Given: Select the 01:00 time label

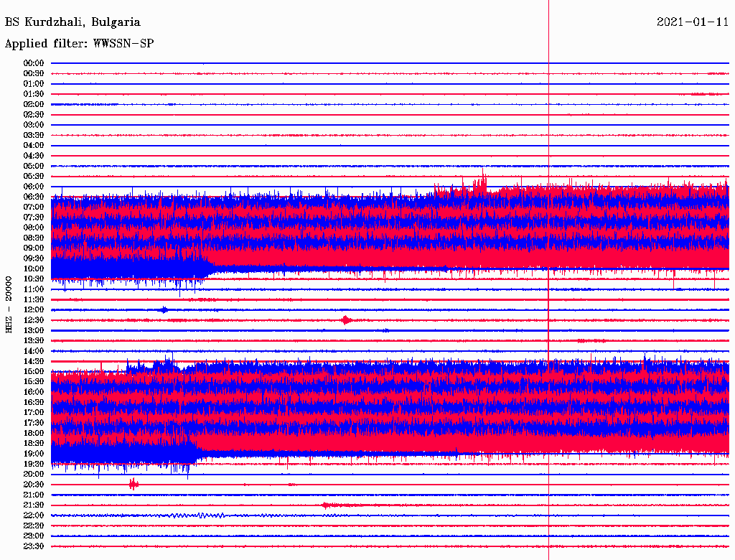Looking at the screenshot, I should click(34, 83).
